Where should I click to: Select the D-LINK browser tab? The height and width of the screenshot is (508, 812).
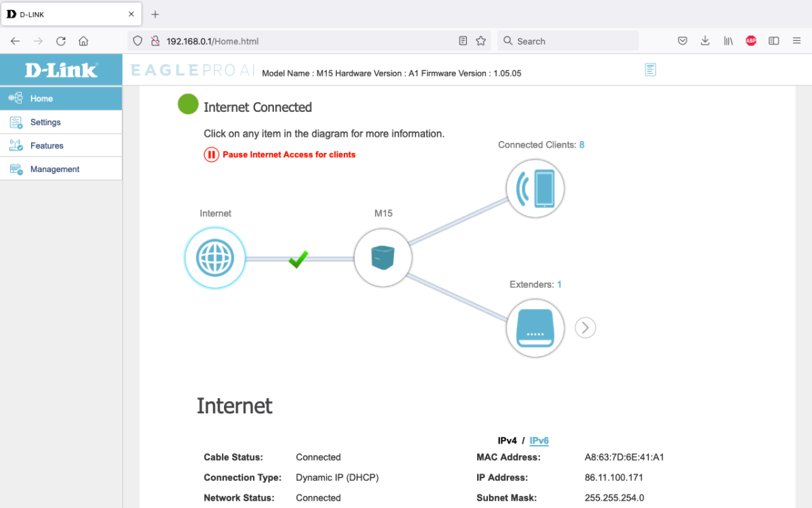[x=70, y=14]
